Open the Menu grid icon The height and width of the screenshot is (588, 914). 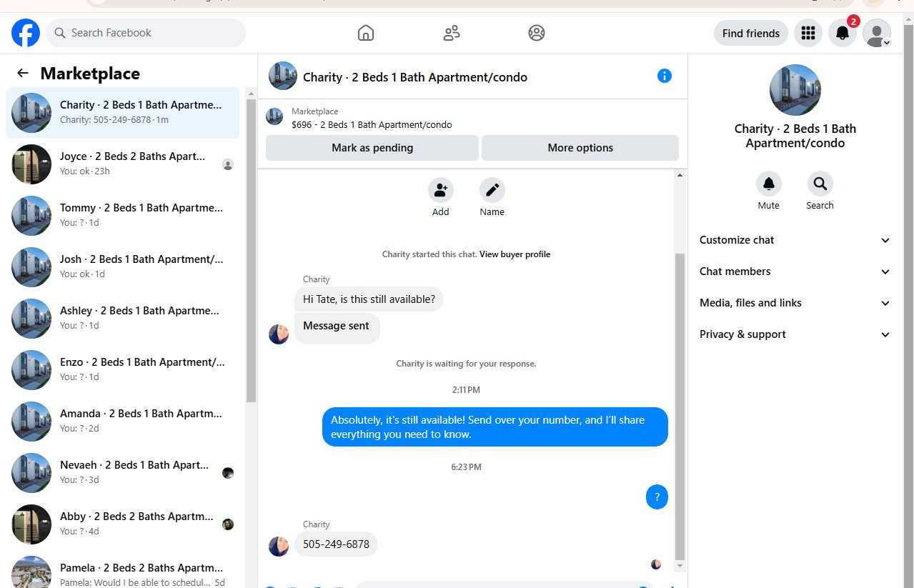(808, 33)
